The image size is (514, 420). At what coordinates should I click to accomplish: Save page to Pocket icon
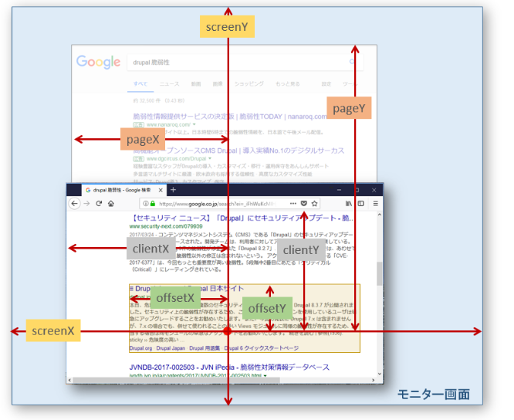[304, 204]
